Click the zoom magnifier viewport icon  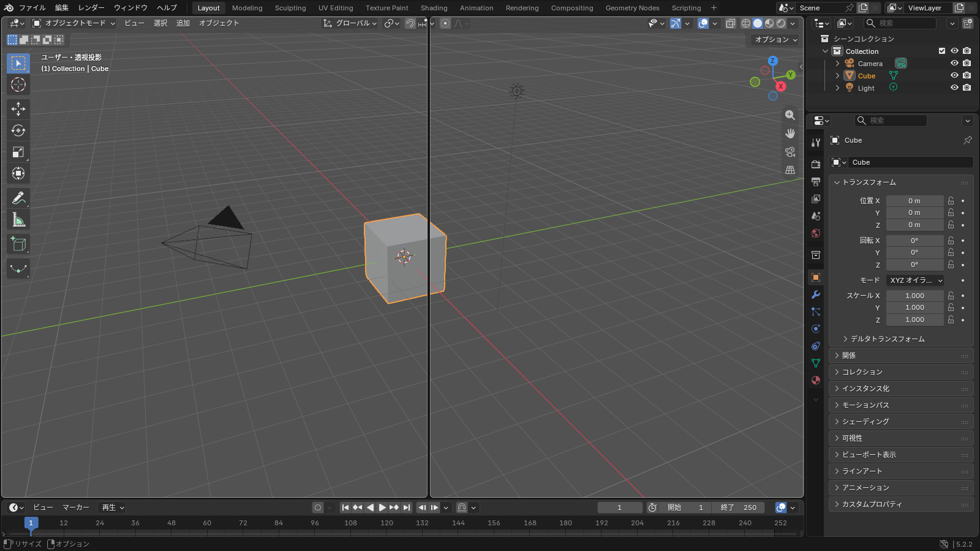(790, 115)
